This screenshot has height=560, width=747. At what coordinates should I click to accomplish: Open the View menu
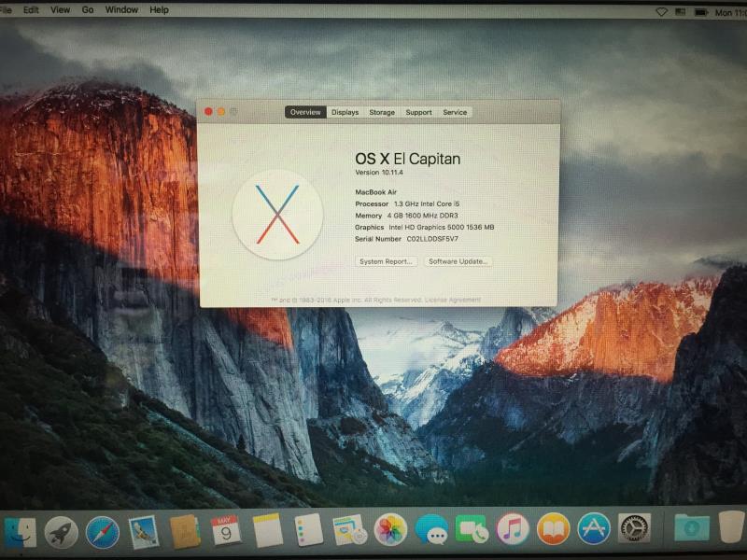(x=60, y=9)
